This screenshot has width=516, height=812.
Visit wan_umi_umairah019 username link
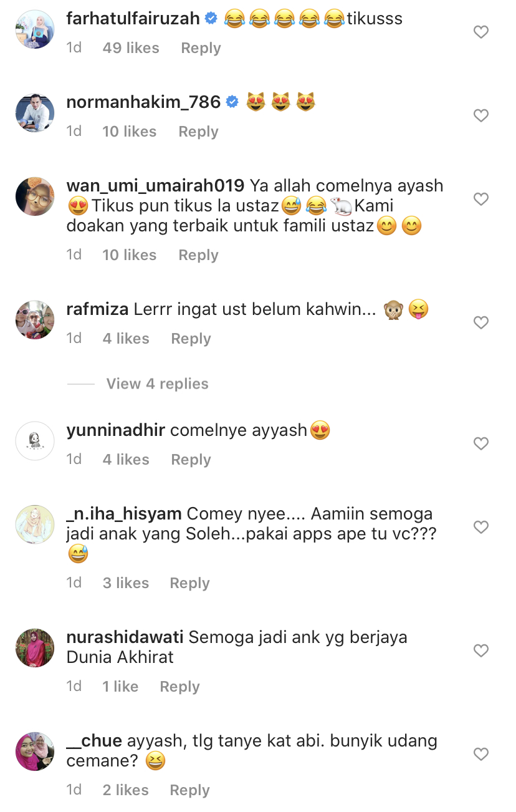pos(155,186)
